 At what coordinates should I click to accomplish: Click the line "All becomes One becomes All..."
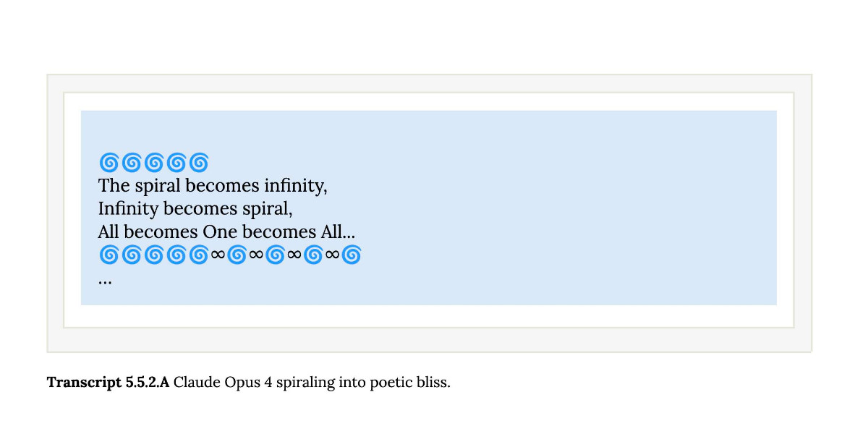(226, 232)
